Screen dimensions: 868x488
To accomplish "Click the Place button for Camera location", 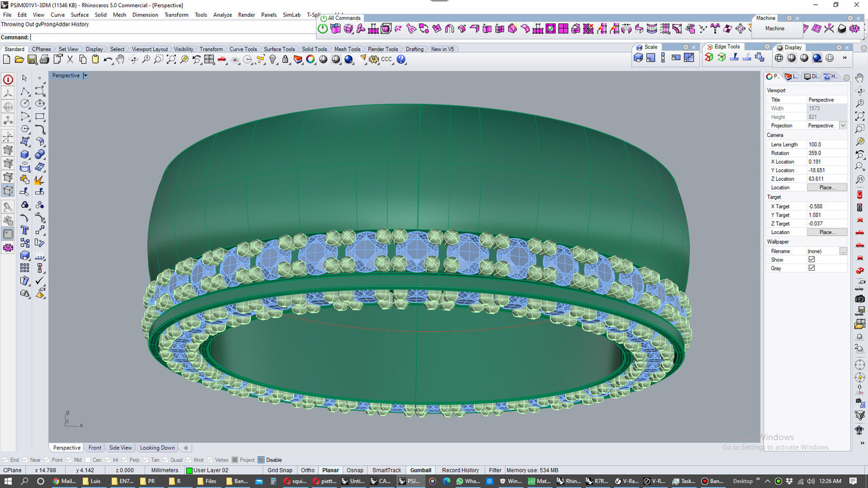I will (x=827, y=187).
